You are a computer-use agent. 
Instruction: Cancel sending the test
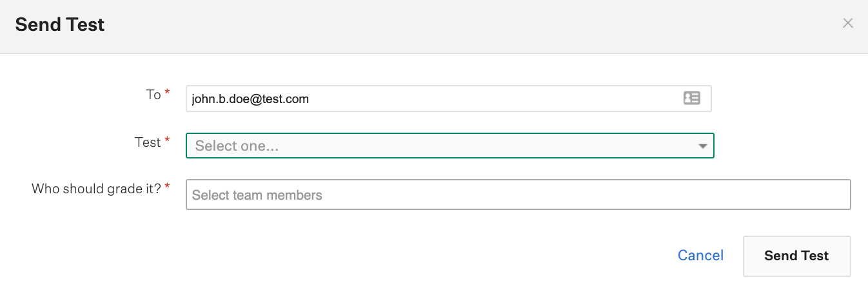click(700, 256)
